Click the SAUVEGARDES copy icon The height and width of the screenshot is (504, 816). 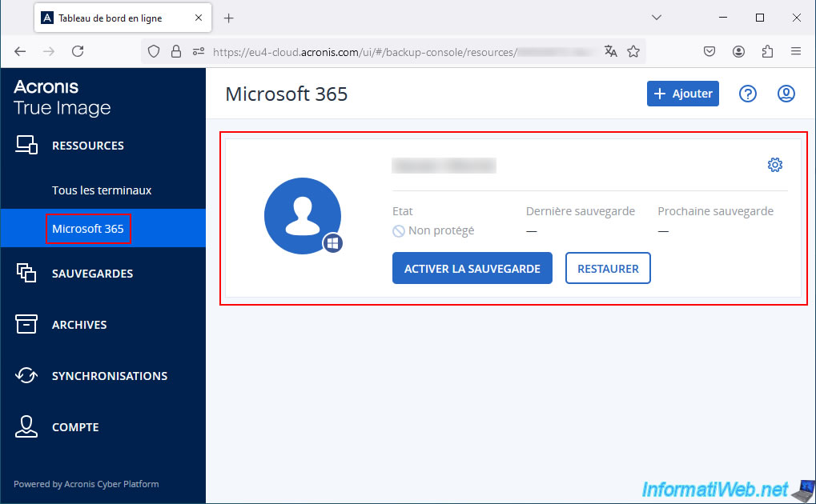[26, 273]
